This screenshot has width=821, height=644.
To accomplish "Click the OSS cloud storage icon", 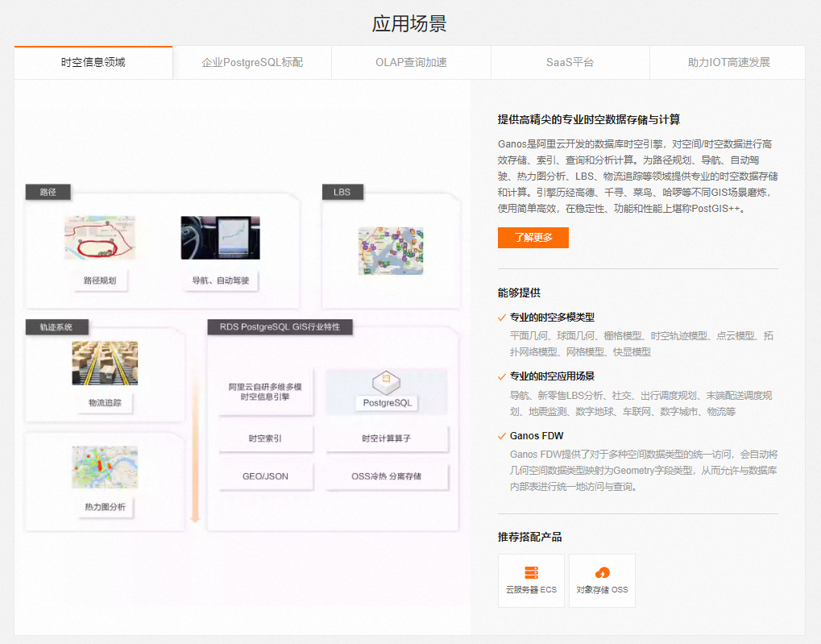I will pyautogui.click(x=602, y=572).
